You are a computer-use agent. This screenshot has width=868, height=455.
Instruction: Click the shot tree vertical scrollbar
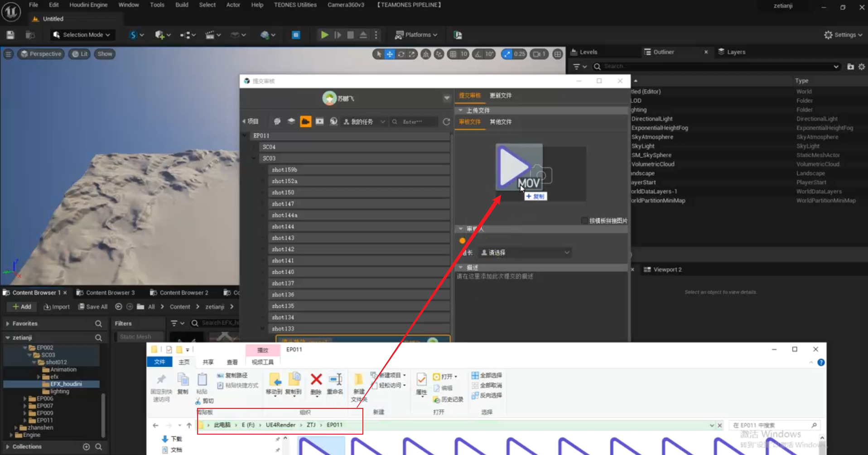(x=451, y=226)
